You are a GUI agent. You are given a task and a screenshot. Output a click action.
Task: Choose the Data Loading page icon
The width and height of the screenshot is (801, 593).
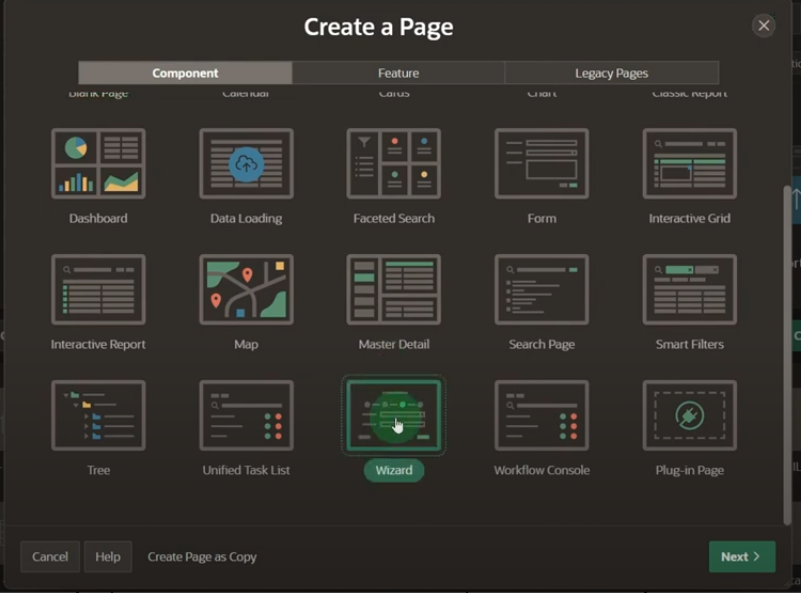click(246, 163)
